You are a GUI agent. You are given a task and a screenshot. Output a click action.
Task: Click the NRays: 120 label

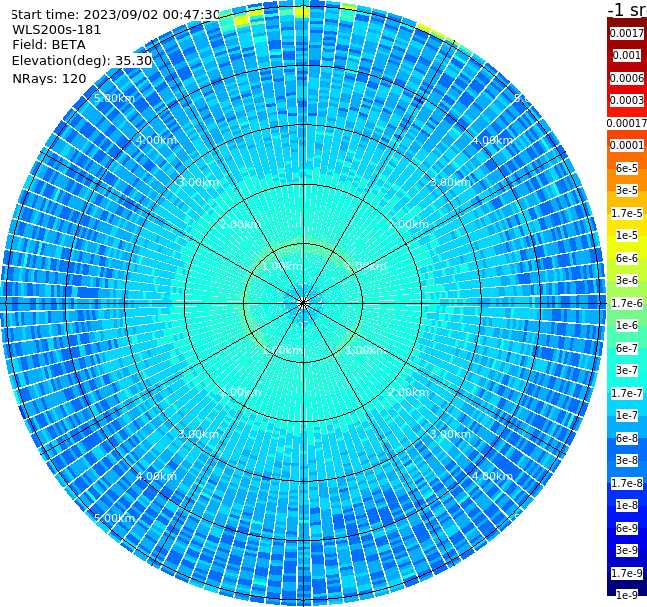(x=49, y=78)
